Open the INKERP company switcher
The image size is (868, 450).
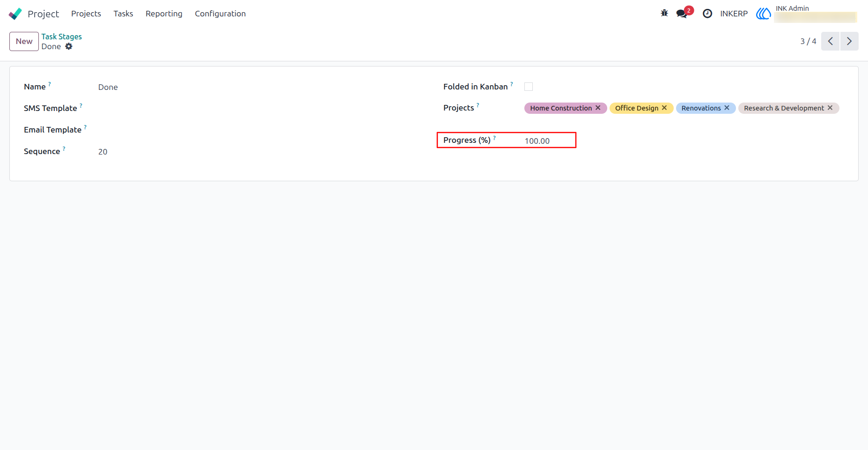734,14
